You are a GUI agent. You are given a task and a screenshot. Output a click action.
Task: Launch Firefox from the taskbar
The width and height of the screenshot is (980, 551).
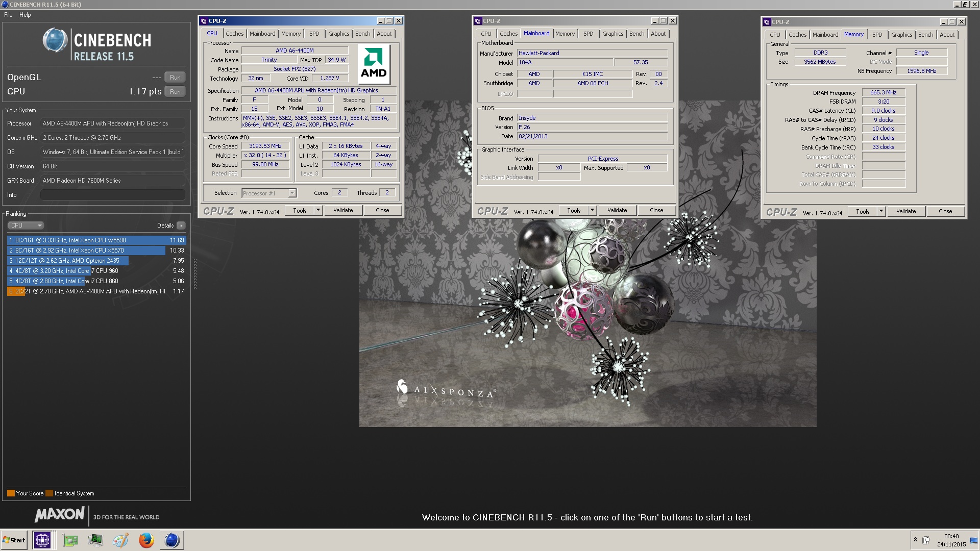[x=146, y=540]
